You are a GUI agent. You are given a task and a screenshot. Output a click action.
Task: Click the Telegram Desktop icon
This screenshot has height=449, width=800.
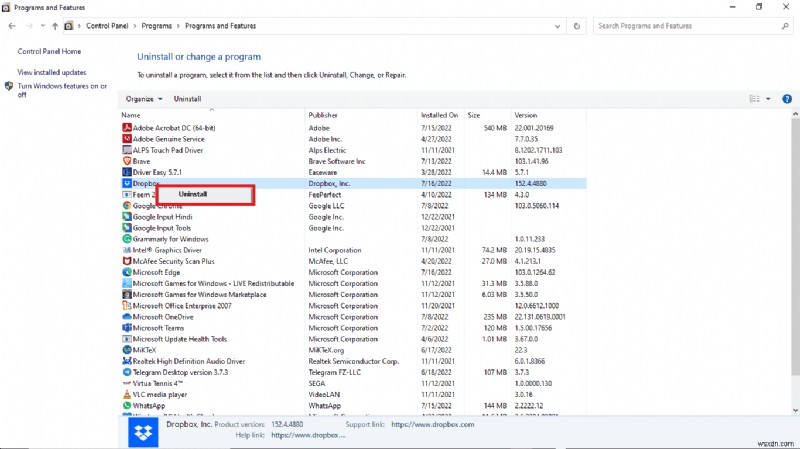(x=127, y=372)
